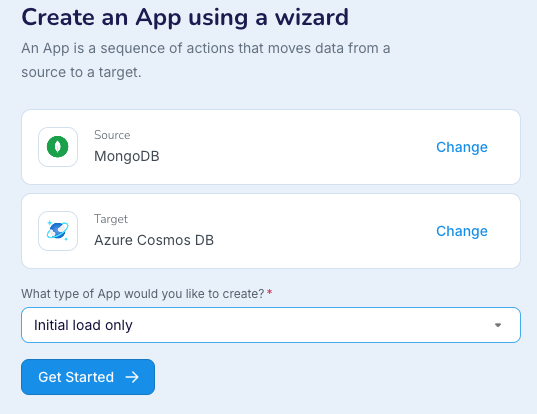Open the App type dropdown
Image resolution: width=537 pixels, height=414 pixels.
pyautogui.click(x=271, y=325)
